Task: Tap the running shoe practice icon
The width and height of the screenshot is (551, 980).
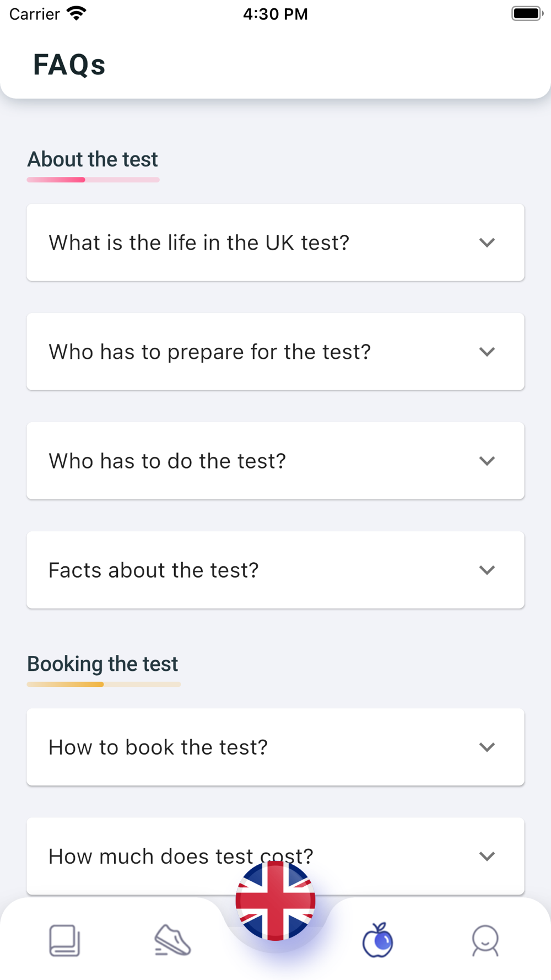Action: pos(172,940)
